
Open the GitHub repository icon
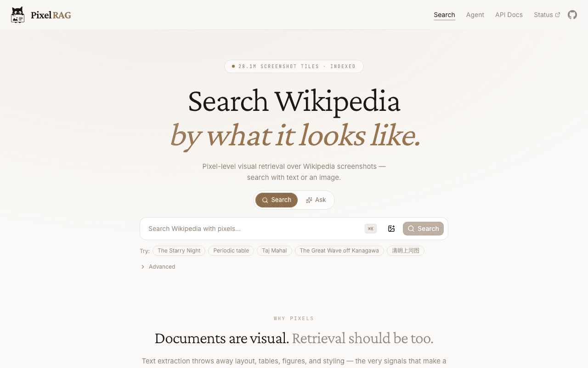click(572, 15)
